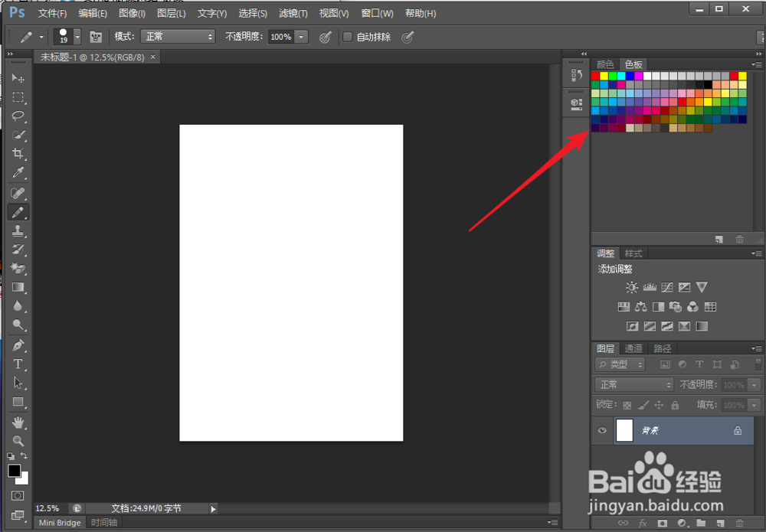Open the 模式 blend mode dropdown
The height and width of the screenshot is (532, 766).
coord(178,37)
